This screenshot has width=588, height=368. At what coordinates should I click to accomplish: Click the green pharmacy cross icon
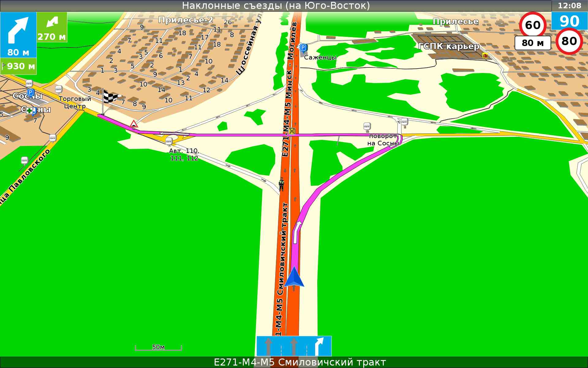coord(29,111)
